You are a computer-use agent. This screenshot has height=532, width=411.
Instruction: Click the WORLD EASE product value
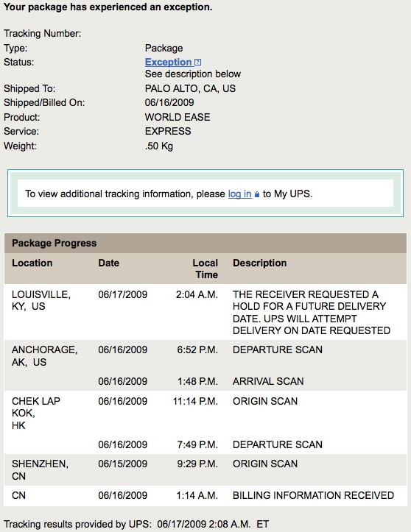point(178,117)
